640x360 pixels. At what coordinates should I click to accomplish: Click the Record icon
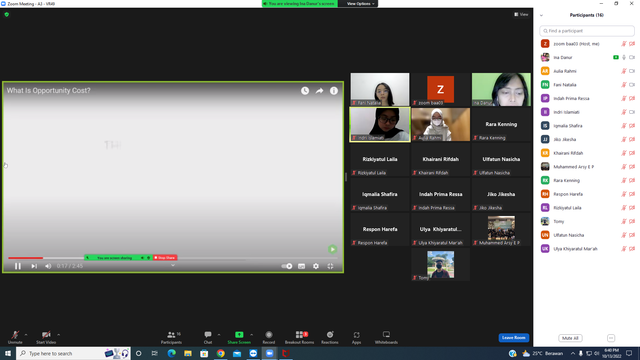click(x=269, y=335)
